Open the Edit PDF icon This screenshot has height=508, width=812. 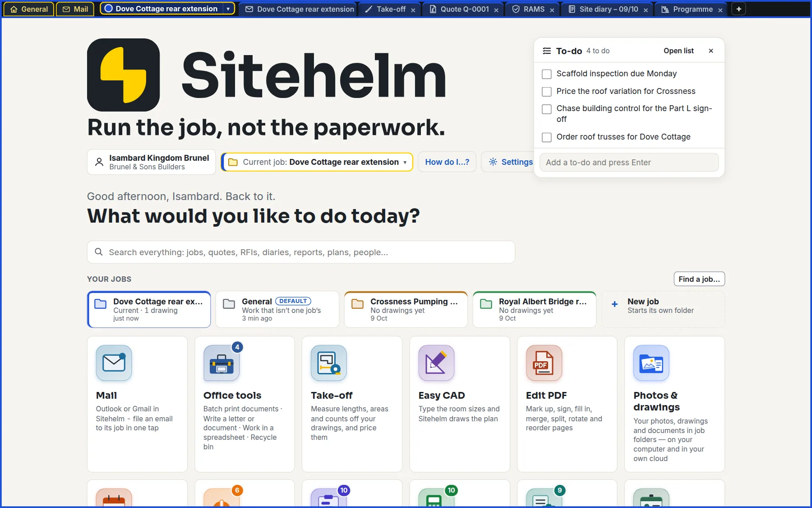pos(544,363)
